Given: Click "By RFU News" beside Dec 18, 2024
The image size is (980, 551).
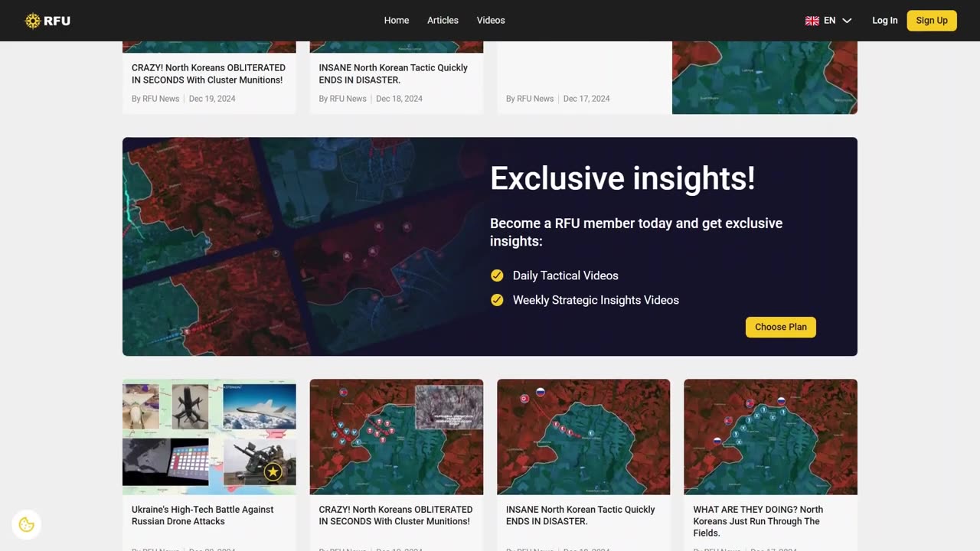Looking at the screenshot, I should [343, 99].
